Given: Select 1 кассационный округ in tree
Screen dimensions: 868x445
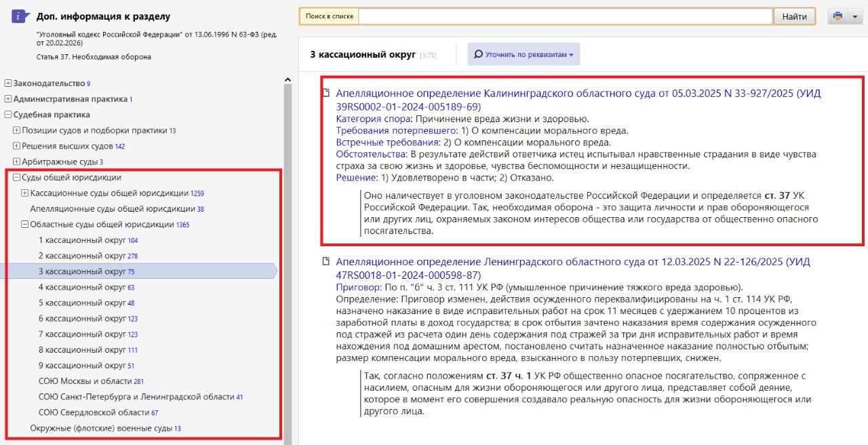Looking at the screenshot, I should pos(82,240).
